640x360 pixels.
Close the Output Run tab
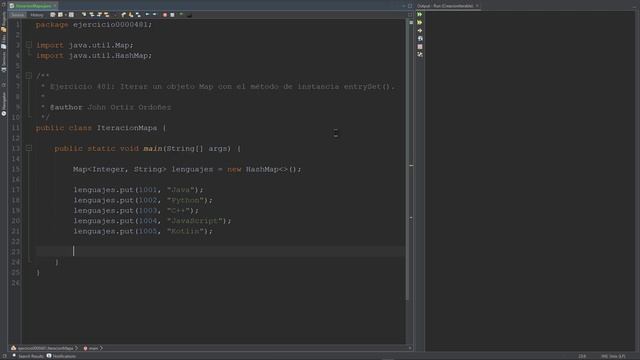click(477, 6)
